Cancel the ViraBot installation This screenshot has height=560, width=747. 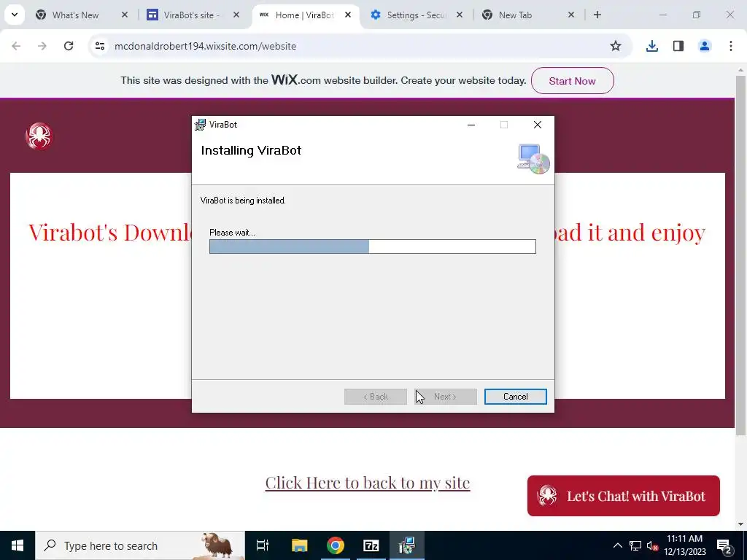516,397
